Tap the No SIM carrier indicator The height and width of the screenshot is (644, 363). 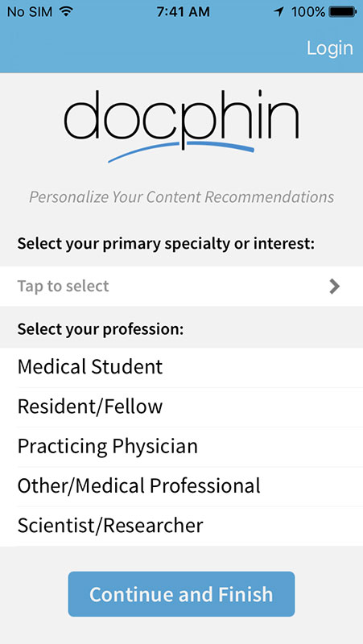[x=30, y=12]
